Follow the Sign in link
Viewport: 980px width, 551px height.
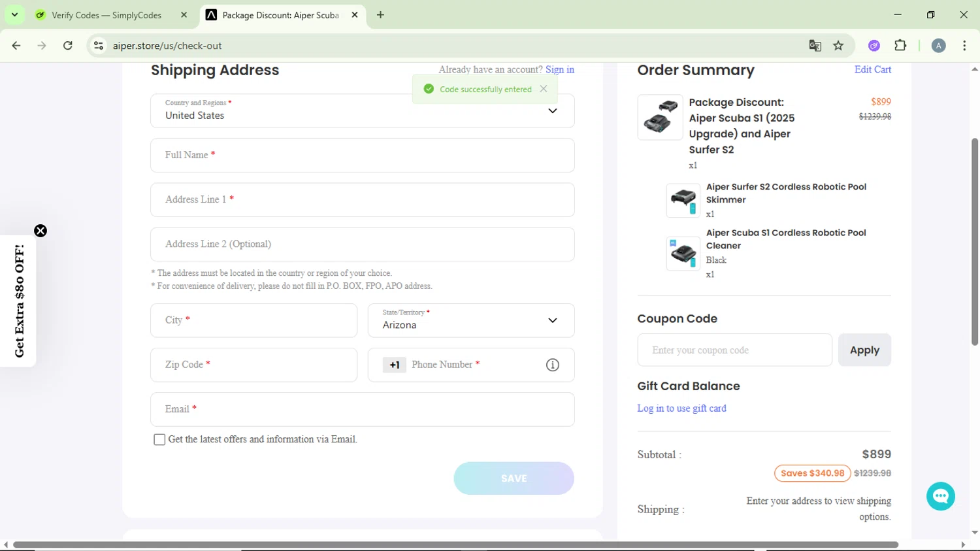coord(560,69)
